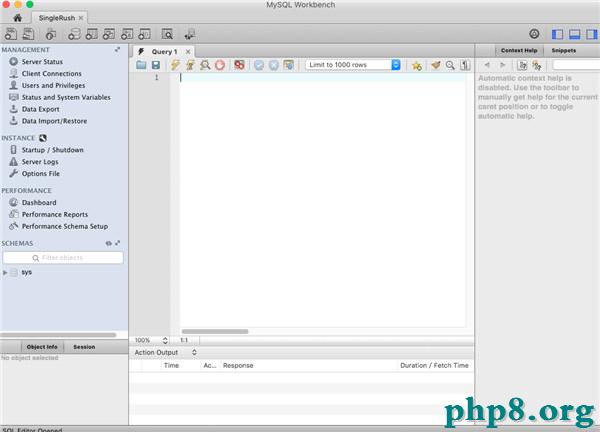The height and width of the screenshot is (432, 600).
Task: Expand the sys schema tree node
Action: click(x=5, y=272)
